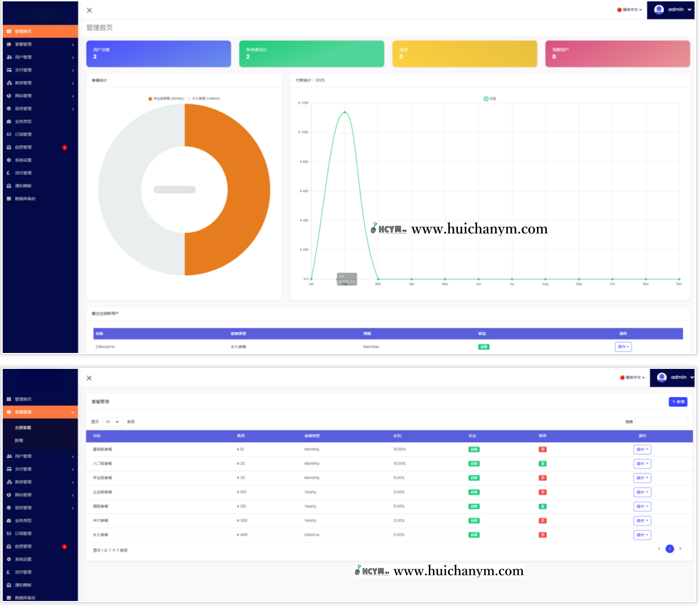700x606 pixels.
Task: Click the highlighted 套餐管理 gift icon in sidebar
Action: pyautogui.click(x=9, y=412)
